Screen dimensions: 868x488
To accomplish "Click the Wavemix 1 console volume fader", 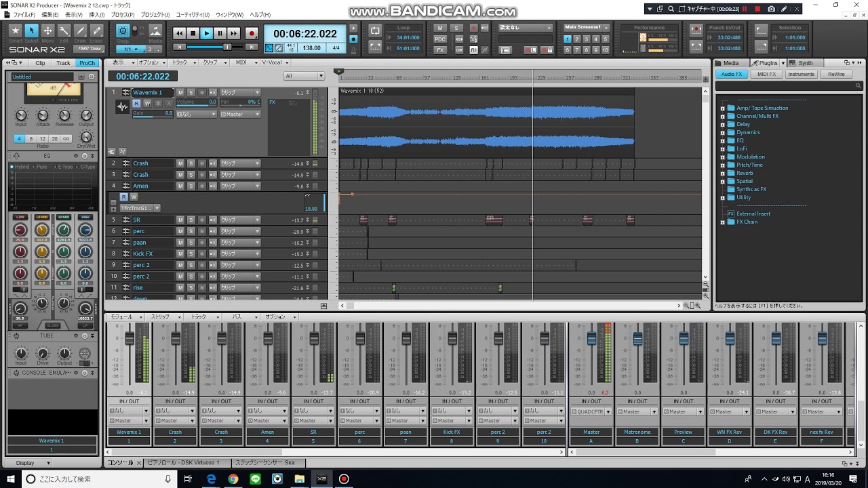I will [130, 338].
